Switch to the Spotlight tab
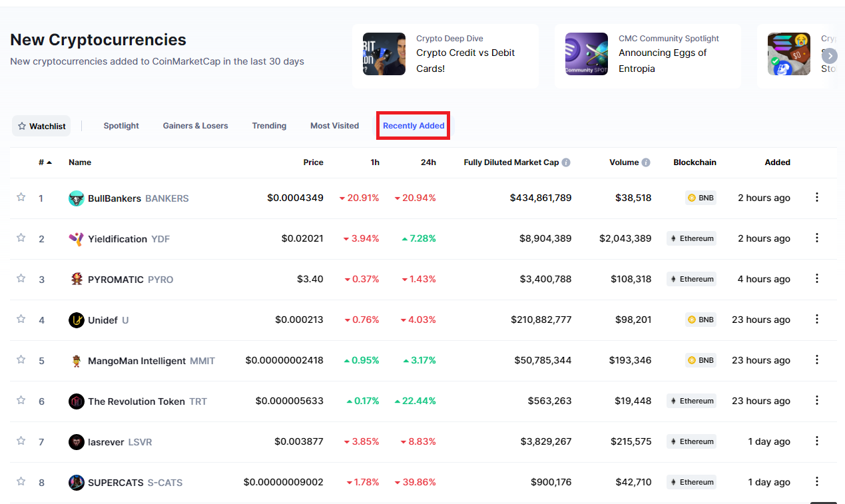The image size is (845, 504). coord(121,126)
